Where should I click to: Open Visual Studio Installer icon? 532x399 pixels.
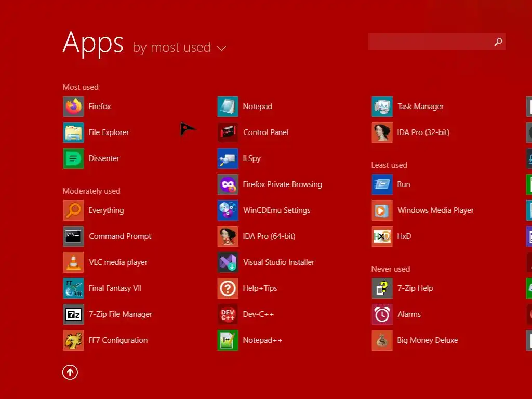pyautogui.click(x=228, y=262)
